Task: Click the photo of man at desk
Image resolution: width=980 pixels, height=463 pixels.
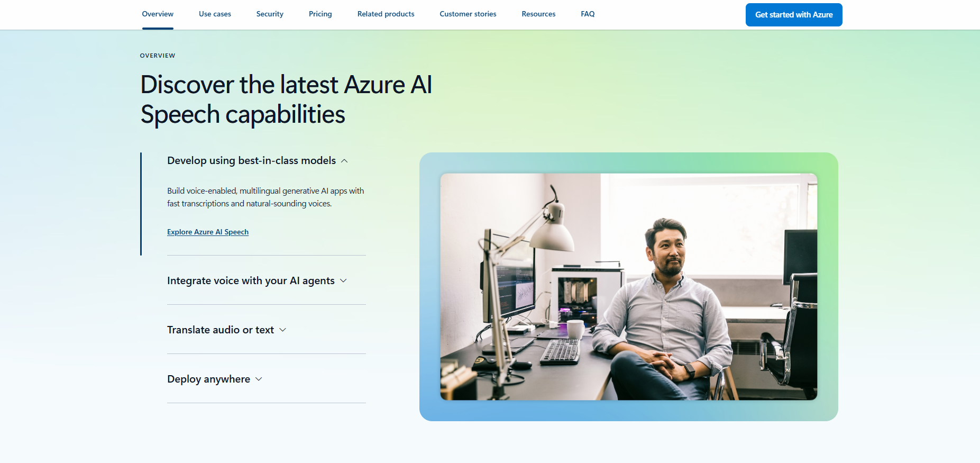Action: [x=629, y=287]
